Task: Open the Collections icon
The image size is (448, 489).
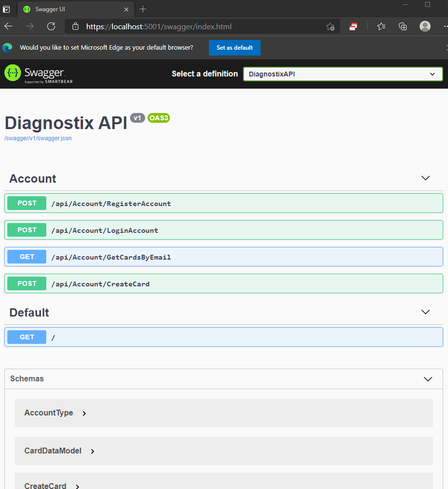Action: click(403, 26)
